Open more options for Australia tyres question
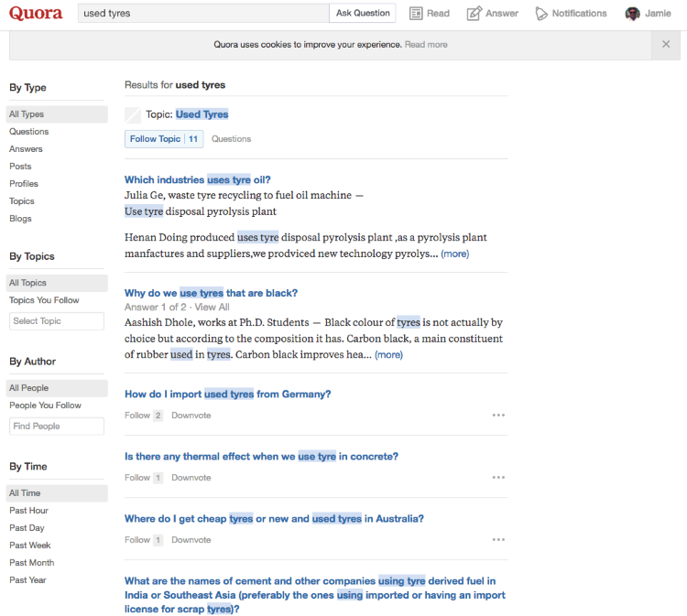 click(498, 539)
